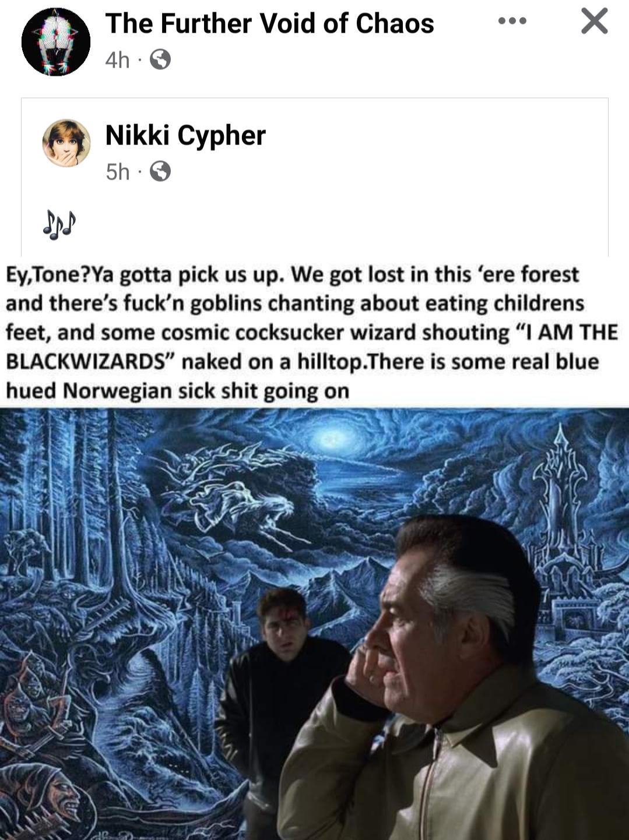Open the three-dots post options menu
The width and height of the screenshot is (629, 840).
pyautogui.click(x=512, y=22)
